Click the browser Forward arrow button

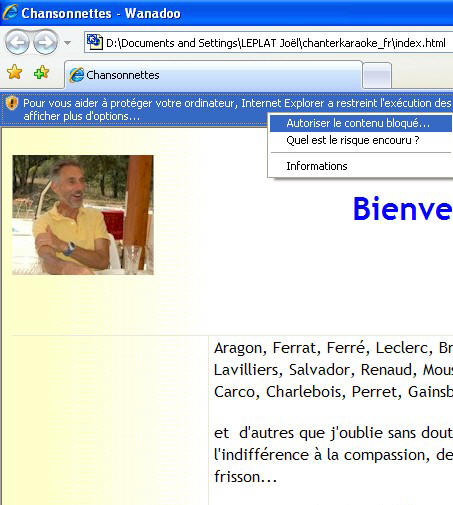tap(45, 42)
